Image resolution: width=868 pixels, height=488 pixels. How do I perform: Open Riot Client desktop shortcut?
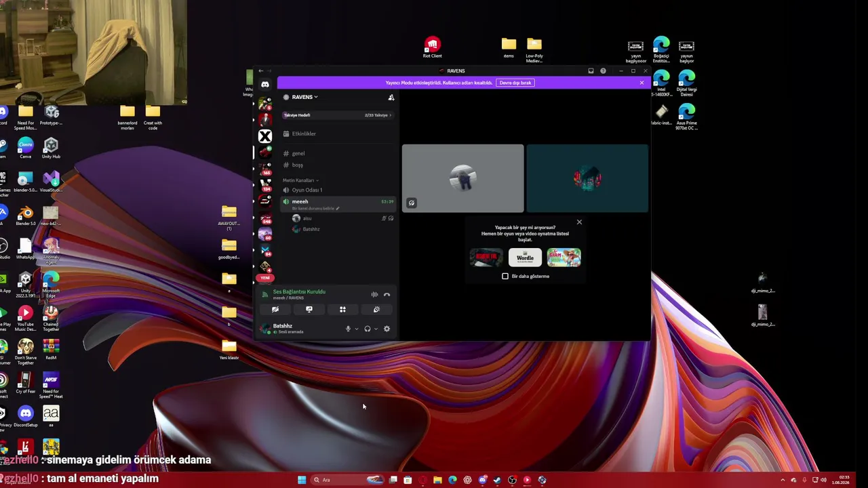[432, 48]
